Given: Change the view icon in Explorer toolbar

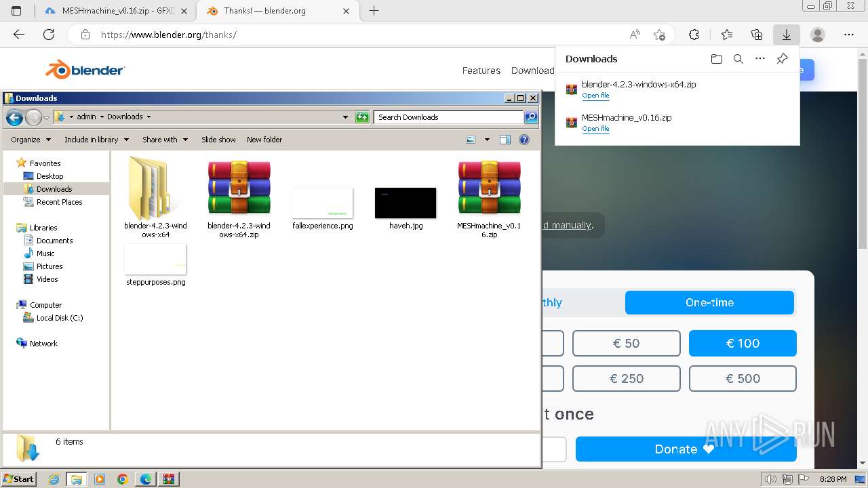Looking at the screenshot, I should coord(471,140).
